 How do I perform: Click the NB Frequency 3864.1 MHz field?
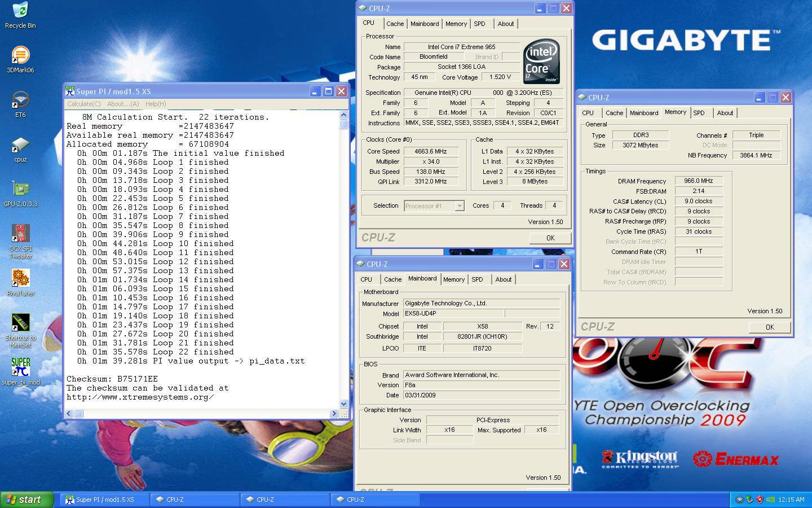pyautogui.click(x=756, y=155)
